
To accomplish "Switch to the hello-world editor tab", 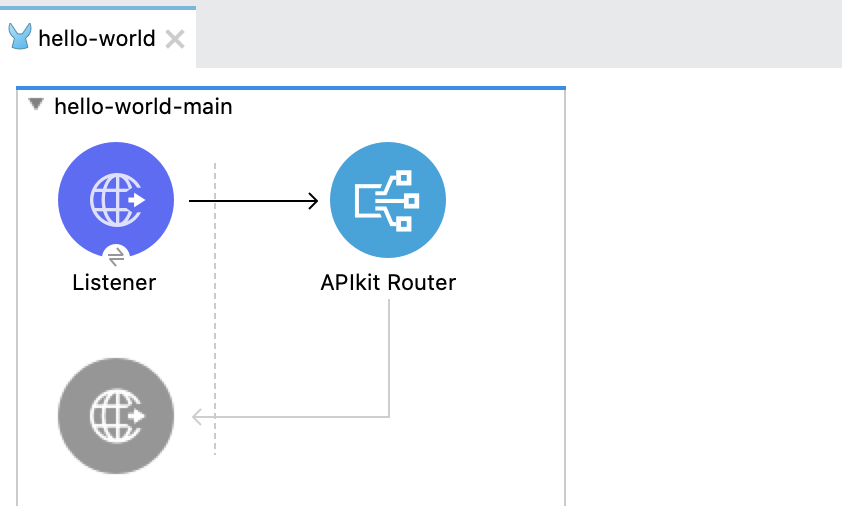I will click(96, 39).
